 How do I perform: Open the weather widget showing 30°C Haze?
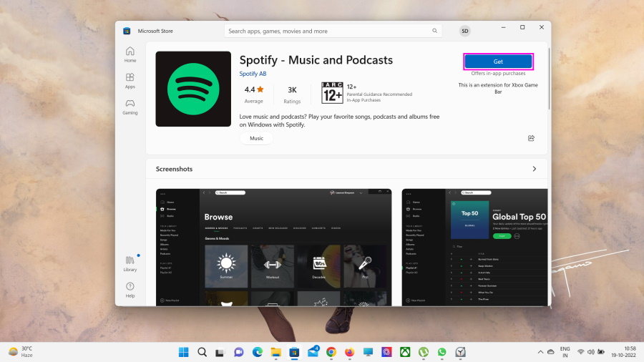point(21,352)
